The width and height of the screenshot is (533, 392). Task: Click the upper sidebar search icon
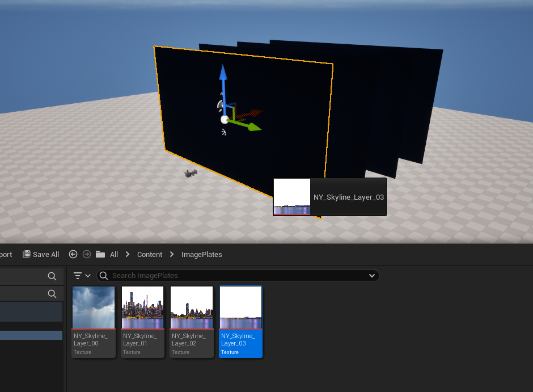click(52, 276)
